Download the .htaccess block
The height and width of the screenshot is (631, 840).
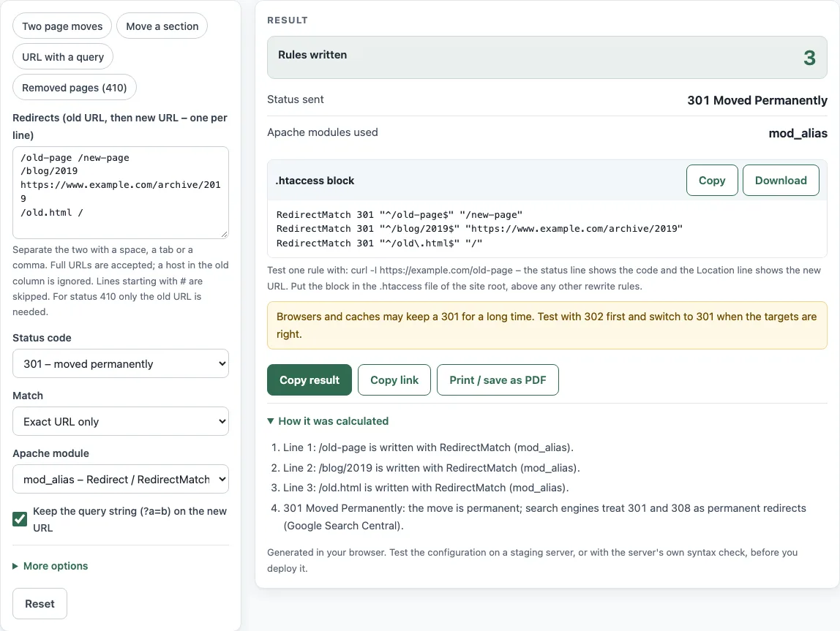781,181
